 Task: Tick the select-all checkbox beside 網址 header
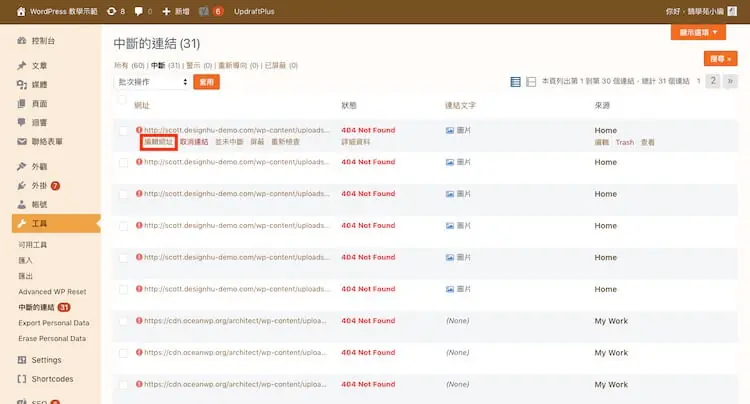[x=121, y=100]
